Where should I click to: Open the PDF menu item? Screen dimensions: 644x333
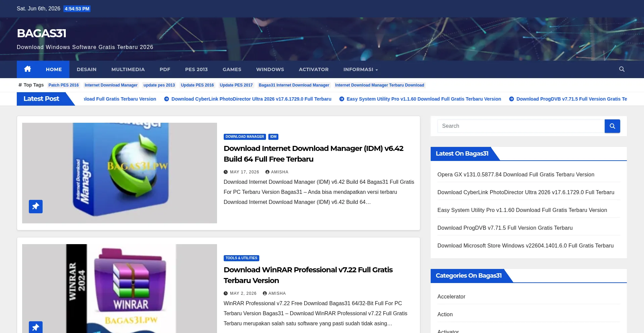coord(165,69)
